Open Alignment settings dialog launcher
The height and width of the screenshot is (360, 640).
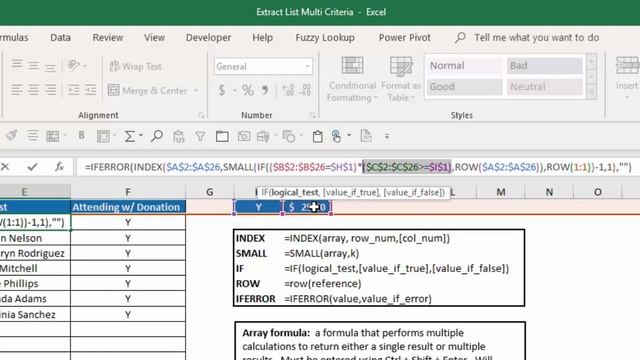click(201, 116)
